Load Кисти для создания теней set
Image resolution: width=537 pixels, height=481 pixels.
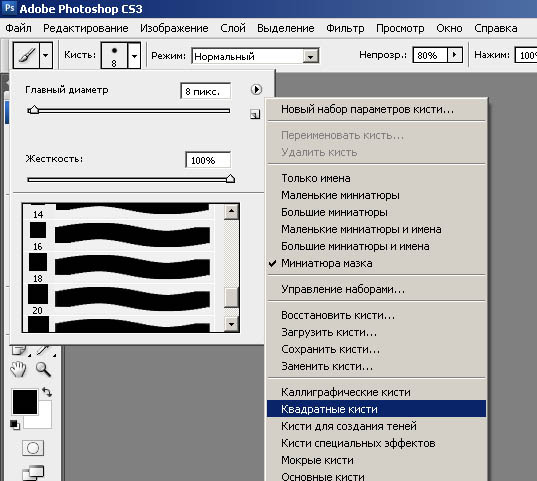376,426
